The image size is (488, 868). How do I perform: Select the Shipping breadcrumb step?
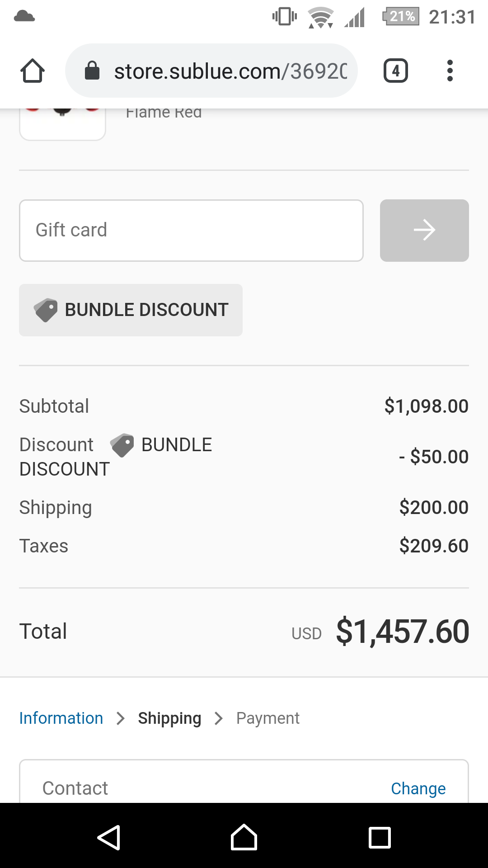tap(169, 718)
